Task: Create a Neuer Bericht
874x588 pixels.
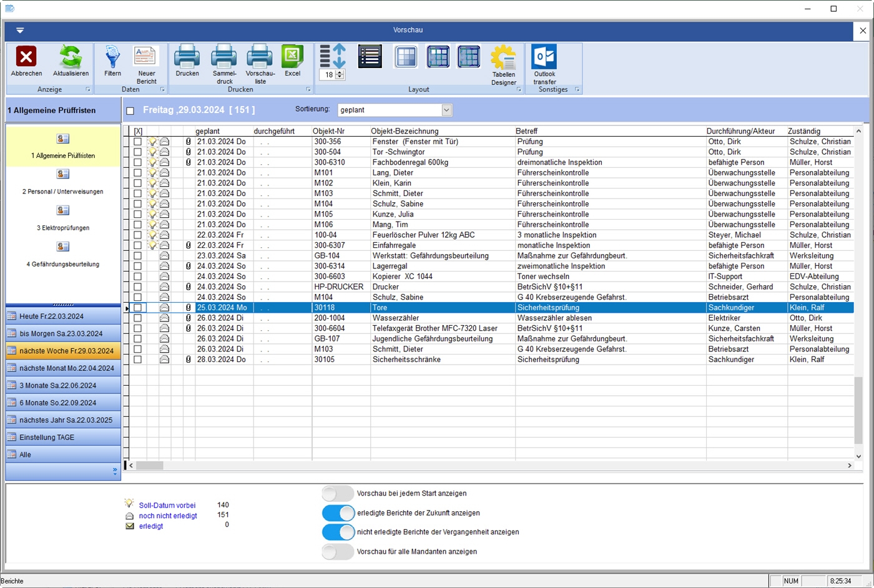Action: [146, 57]
